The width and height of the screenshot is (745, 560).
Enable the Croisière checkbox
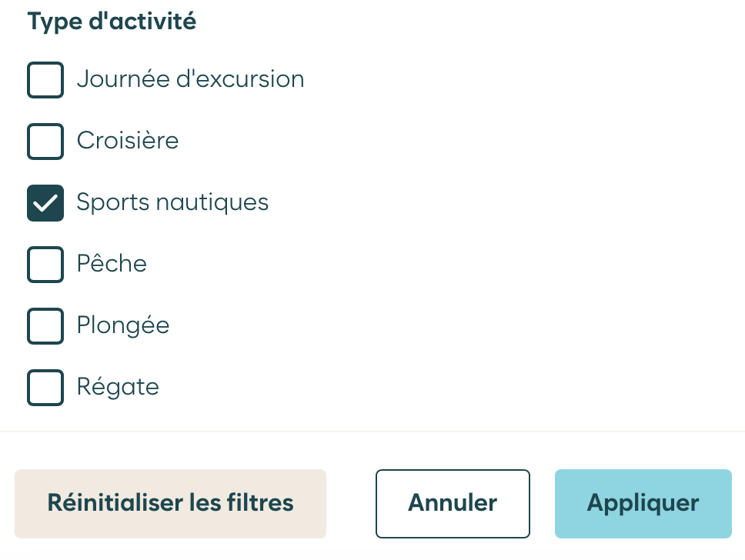click(x=45, y=141)
